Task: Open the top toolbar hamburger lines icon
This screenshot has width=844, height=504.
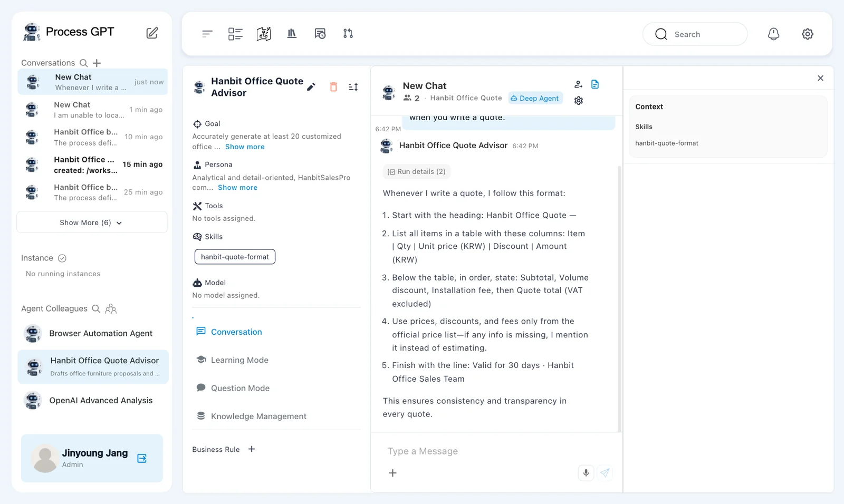Action: click(x=207, y=34)
